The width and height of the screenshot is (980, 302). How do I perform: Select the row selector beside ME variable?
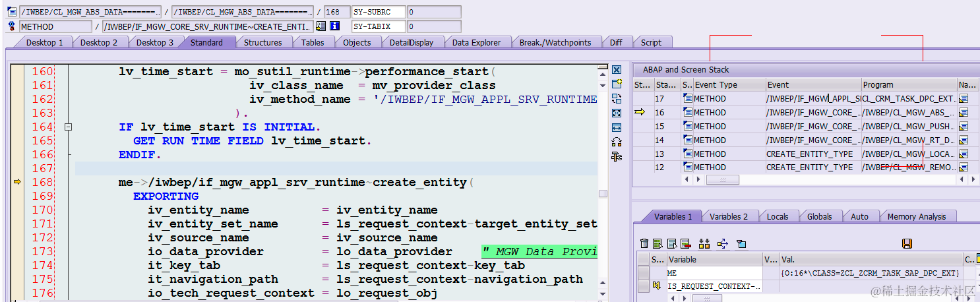644,272
